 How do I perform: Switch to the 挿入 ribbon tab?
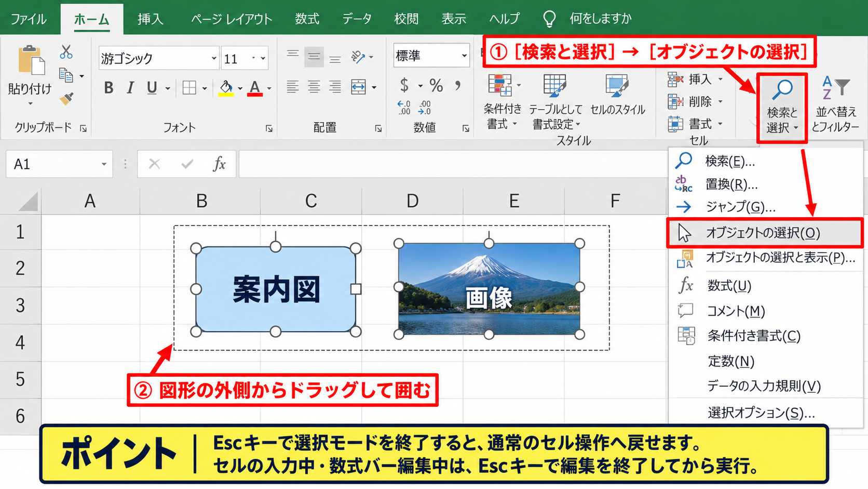tap(151, 19)
